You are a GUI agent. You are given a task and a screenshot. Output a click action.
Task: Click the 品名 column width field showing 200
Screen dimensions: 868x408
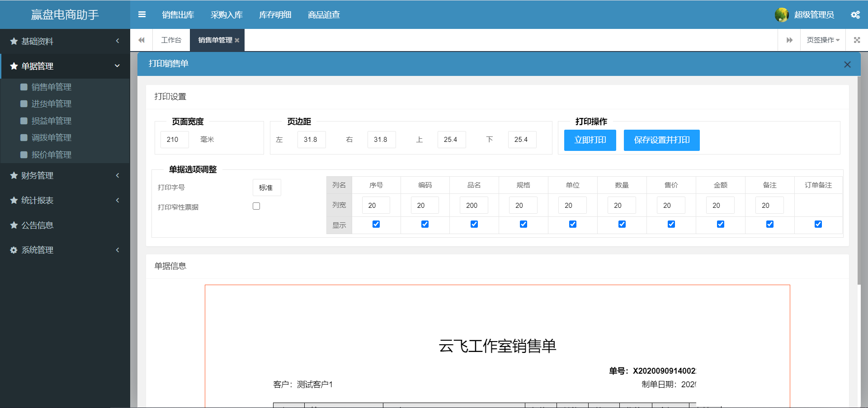[474, 205]
